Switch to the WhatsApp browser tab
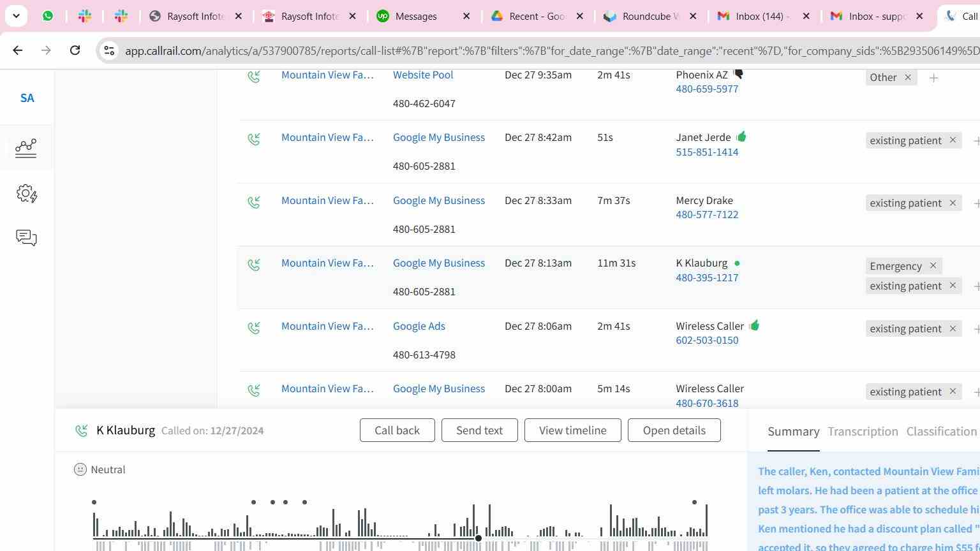The width and height of the screenshot is (980, 551). point(48,16)
